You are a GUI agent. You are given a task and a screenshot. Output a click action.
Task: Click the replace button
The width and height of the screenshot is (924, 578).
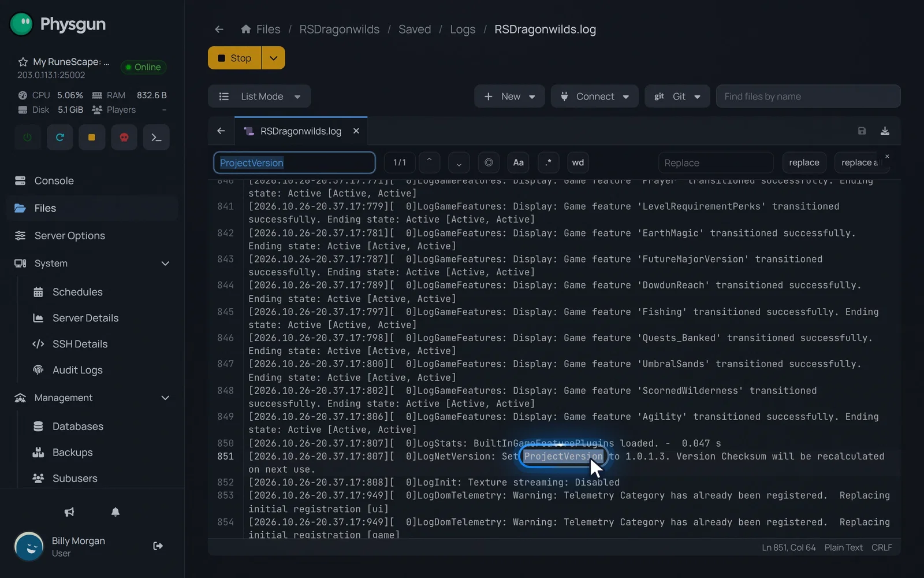804,162
